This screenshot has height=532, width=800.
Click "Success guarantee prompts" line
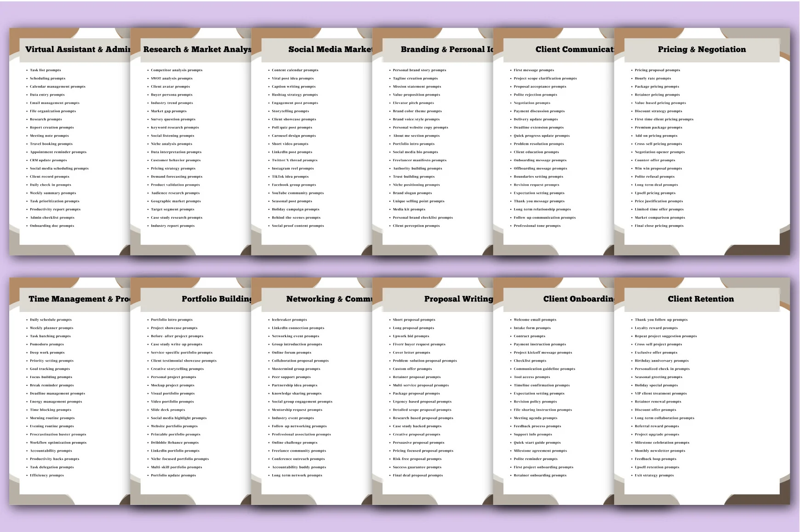pos(417,467)
